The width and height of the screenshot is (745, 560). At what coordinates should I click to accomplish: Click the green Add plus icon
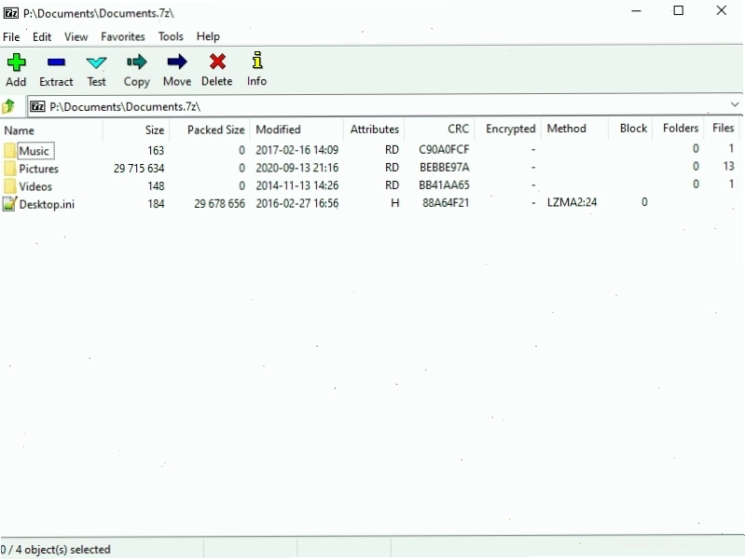[x=16, y=62]
